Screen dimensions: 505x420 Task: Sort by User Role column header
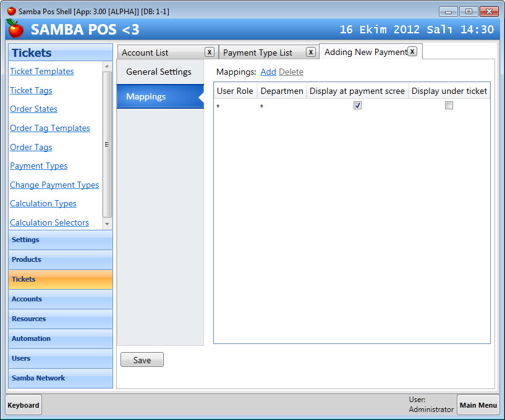click(236, 91)
